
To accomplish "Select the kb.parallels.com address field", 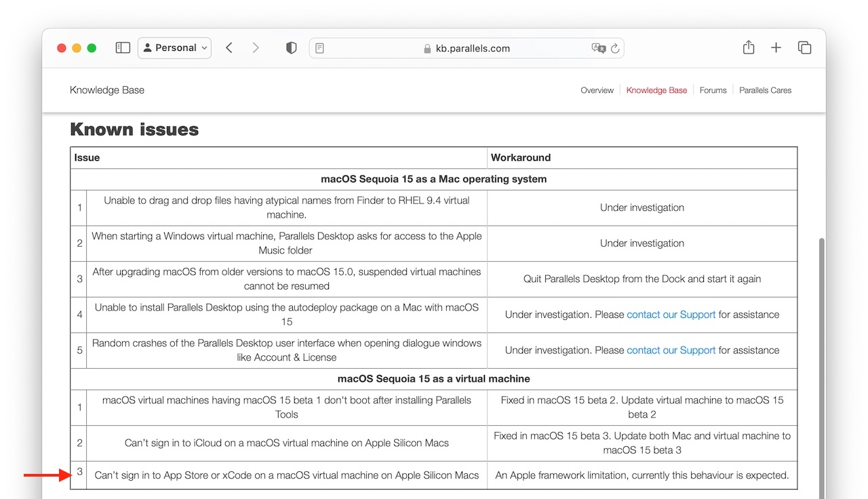I will pyautogui.click(x=467, y=48).
